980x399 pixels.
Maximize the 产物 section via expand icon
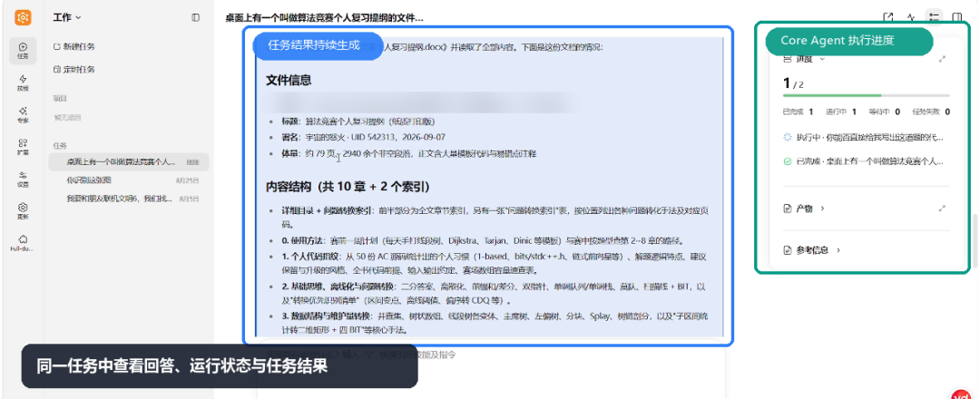(943, 209)
